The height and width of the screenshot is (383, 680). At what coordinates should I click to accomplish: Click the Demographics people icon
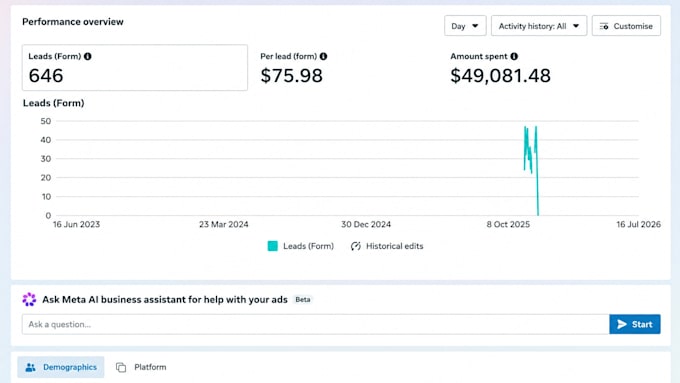(30, 367)
